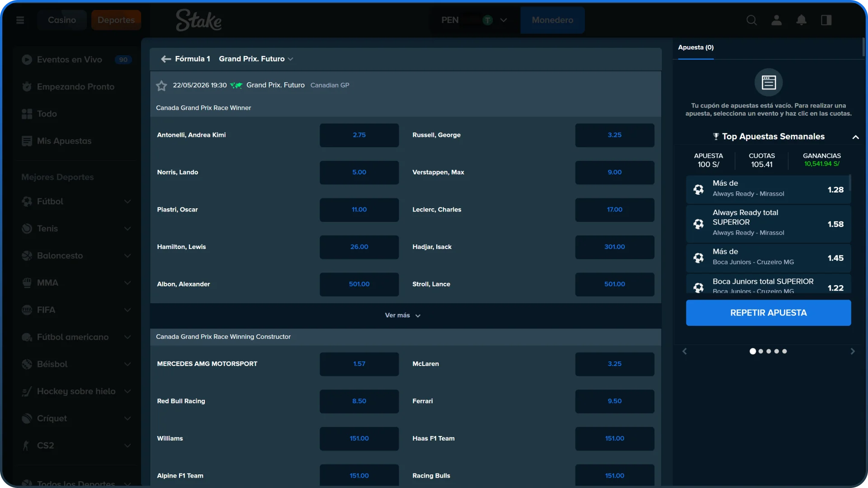
Task: Select Antonelli odds 2.75
Action: pos(359,135)
